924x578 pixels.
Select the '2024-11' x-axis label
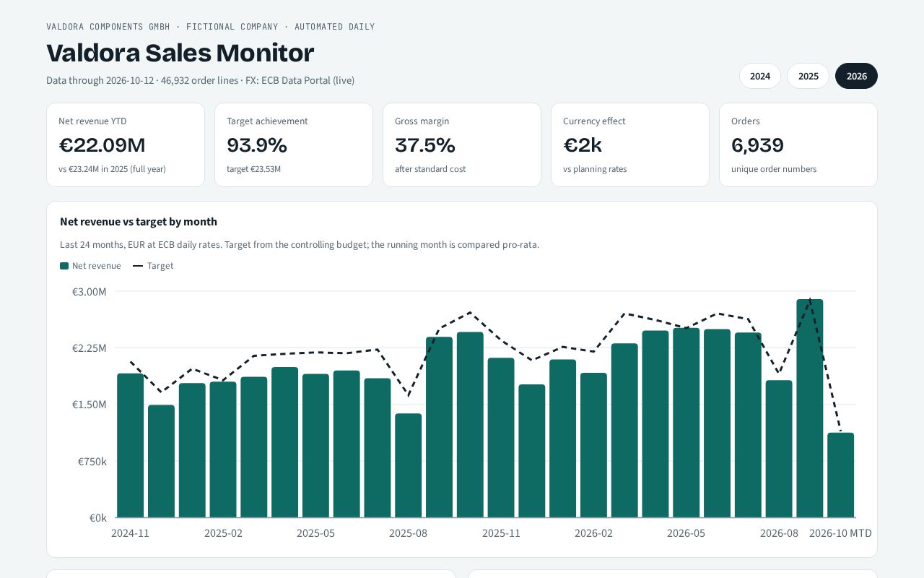click(x=131, y=533)
